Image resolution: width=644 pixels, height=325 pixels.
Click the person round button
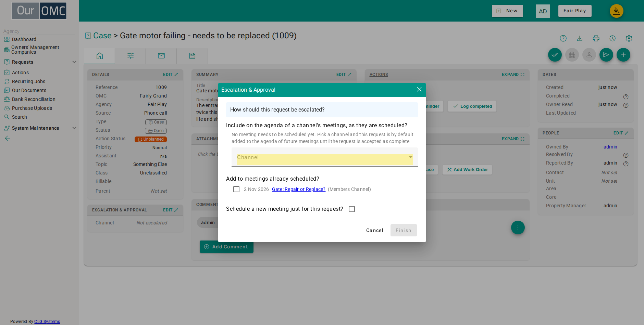[x=589, y=55]
